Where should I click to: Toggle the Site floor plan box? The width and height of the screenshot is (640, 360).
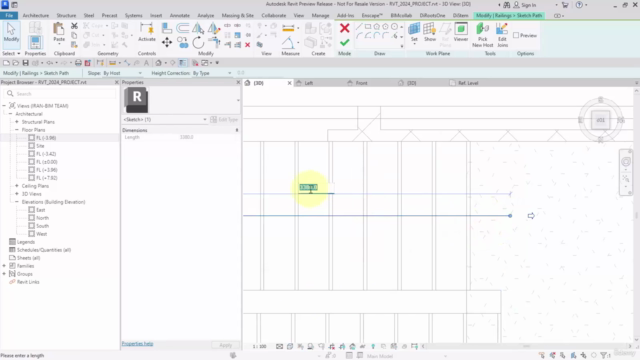(x=31, y=146)
